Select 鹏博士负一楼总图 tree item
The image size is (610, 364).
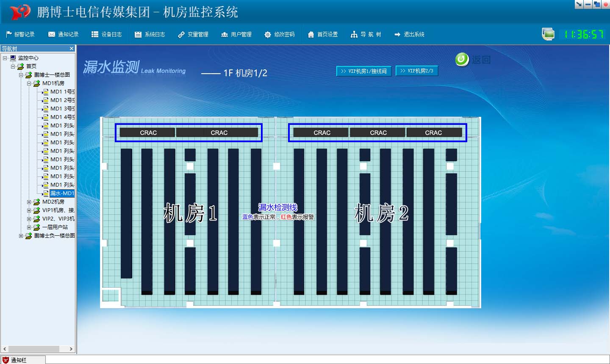coord(54,236)
